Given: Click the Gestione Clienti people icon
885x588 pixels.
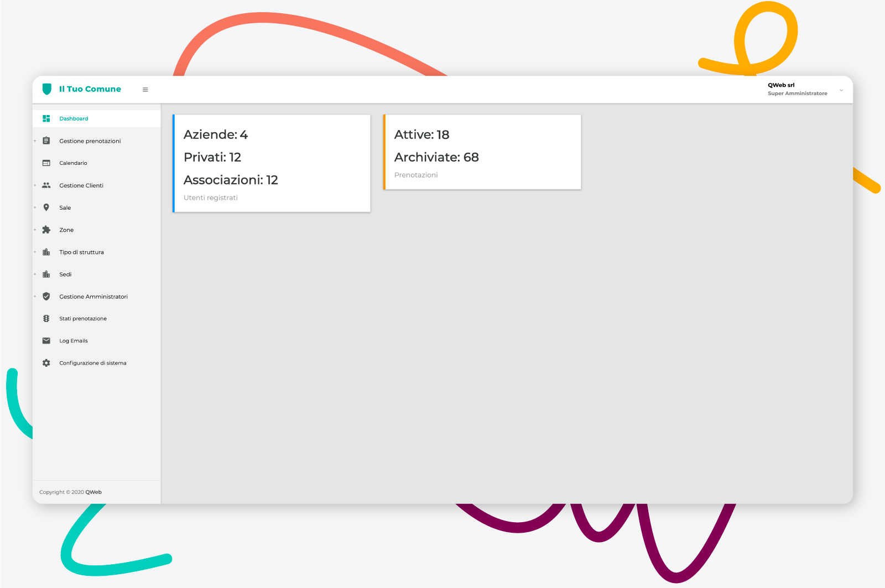Looking at the screenshot, I should (46, 185).
